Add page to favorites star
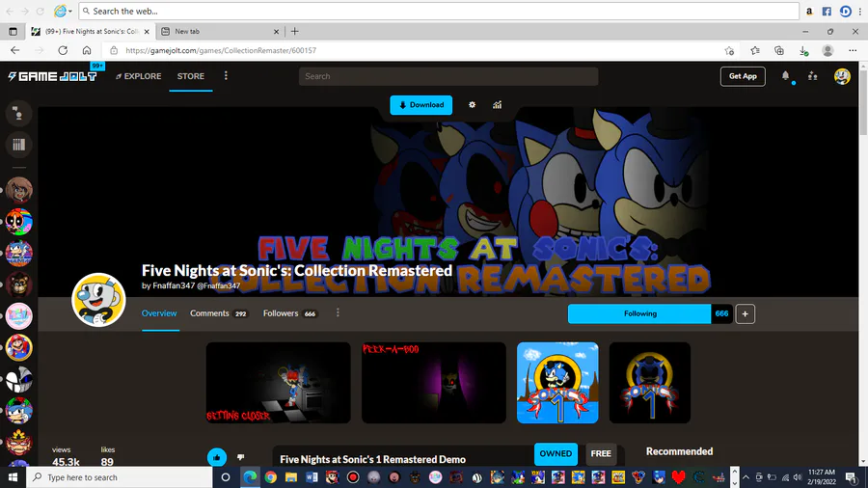This screenshot has width=868, height=488. [x=730, y=50]
